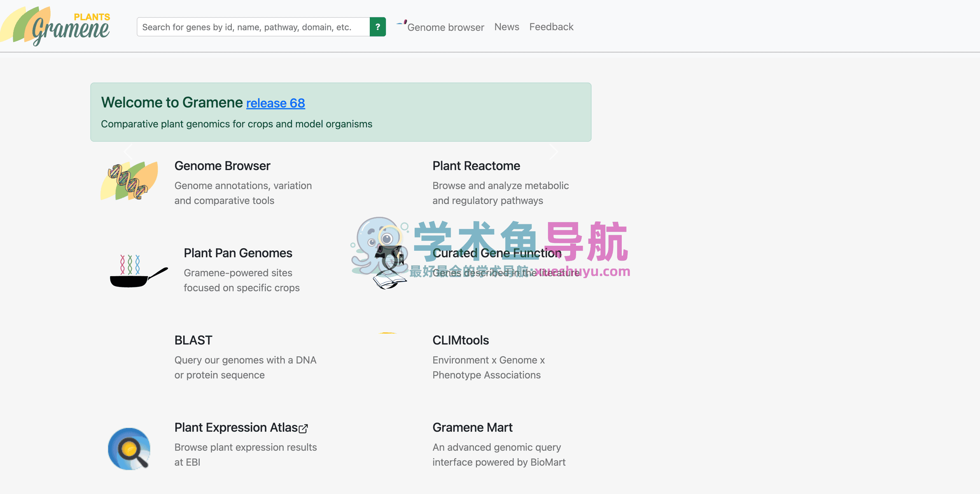This screenshot has height=494, width=980.
Task: Open the Feedback navigation item
Action: click(x=551, y=27)
